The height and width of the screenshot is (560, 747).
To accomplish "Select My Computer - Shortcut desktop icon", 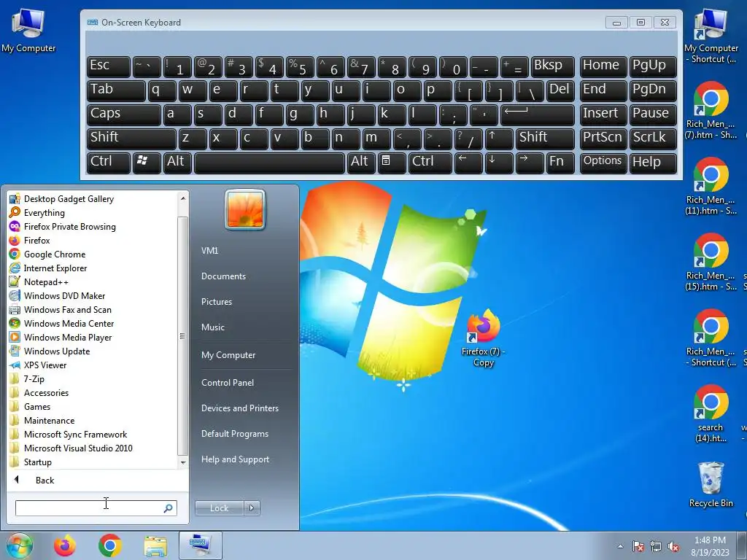I will coord(711,36).
